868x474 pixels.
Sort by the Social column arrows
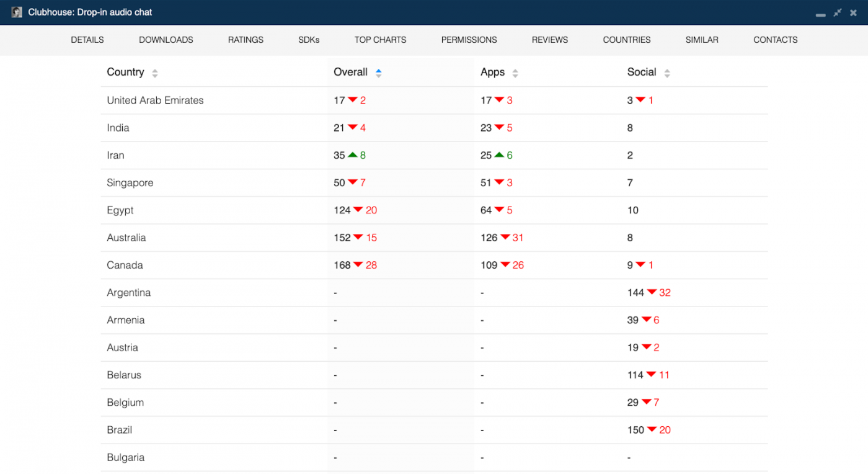(x=667, y=73)
